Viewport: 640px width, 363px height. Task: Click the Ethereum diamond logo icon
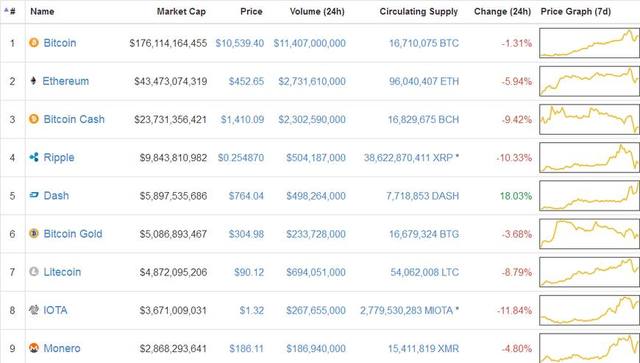point(33,80)
